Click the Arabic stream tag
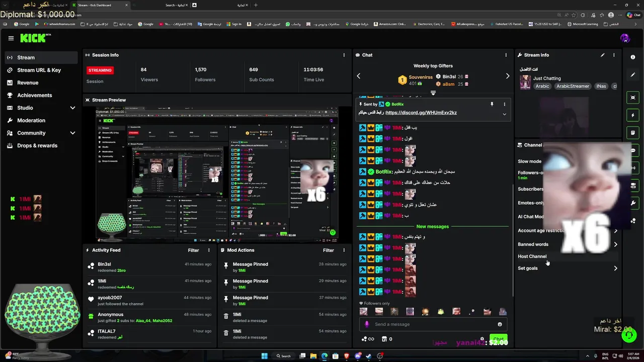The width and height of the screenshot is (644, 362). (542, 86)
